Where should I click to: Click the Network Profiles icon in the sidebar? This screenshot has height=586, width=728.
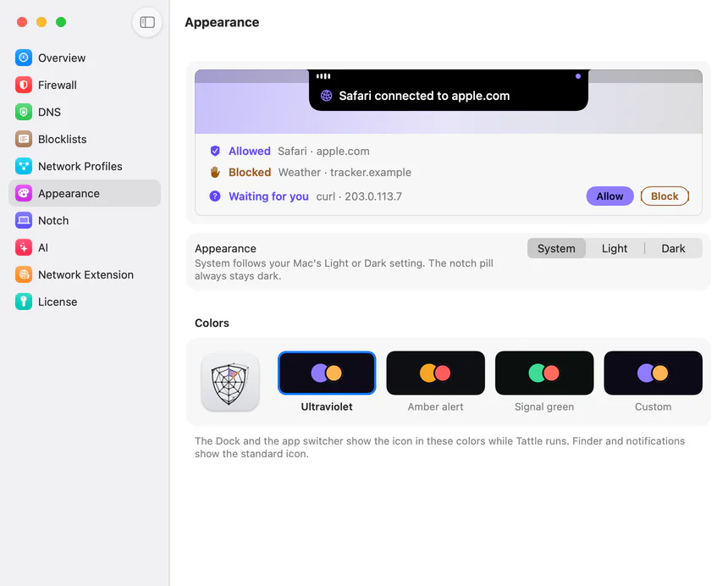click(24, 166)
